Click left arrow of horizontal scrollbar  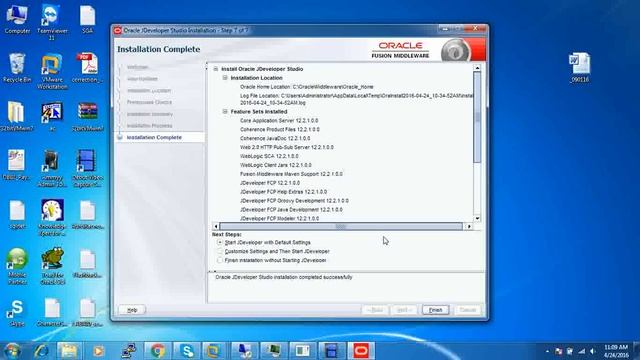tap(216, 226)
